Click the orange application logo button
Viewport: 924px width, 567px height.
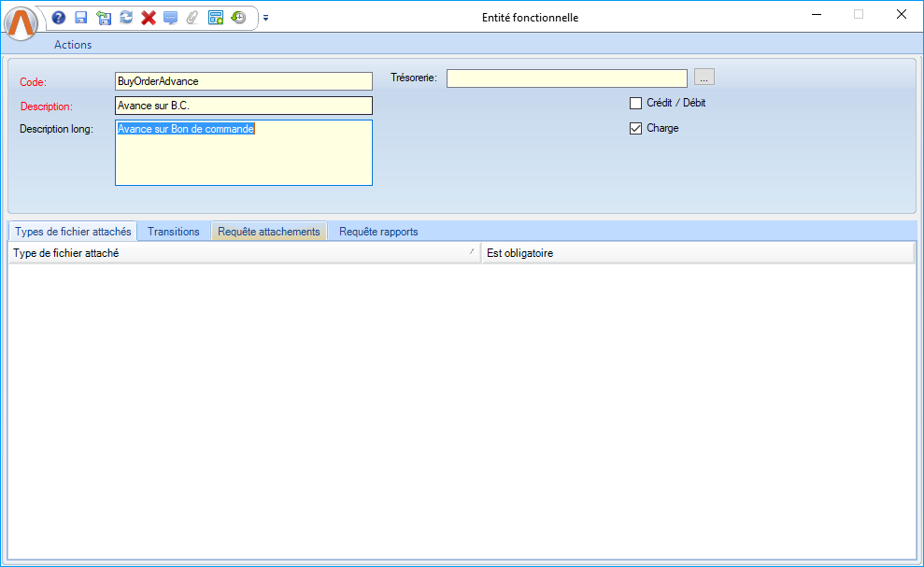(22, 22)
